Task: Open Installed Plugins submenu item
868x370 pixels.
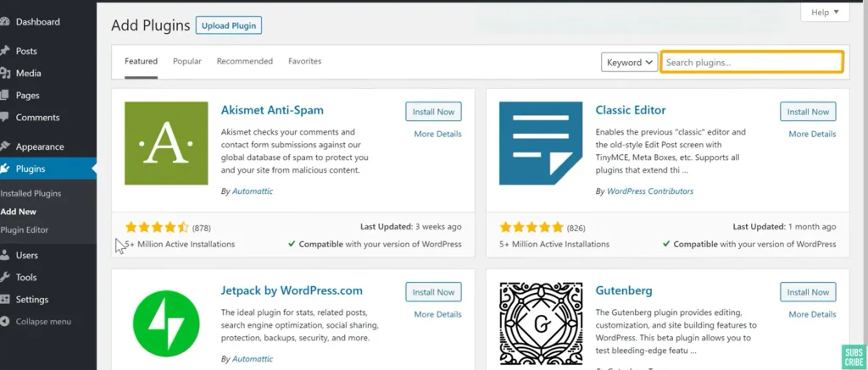Action: click(31, 194)
